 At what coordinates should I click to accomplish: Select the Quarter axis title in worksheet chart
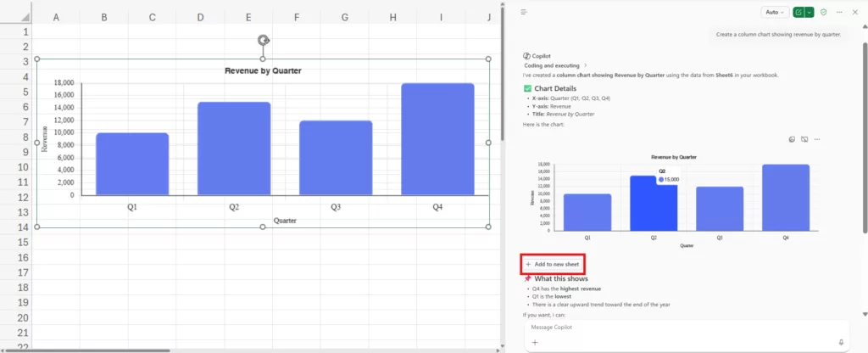285,221
